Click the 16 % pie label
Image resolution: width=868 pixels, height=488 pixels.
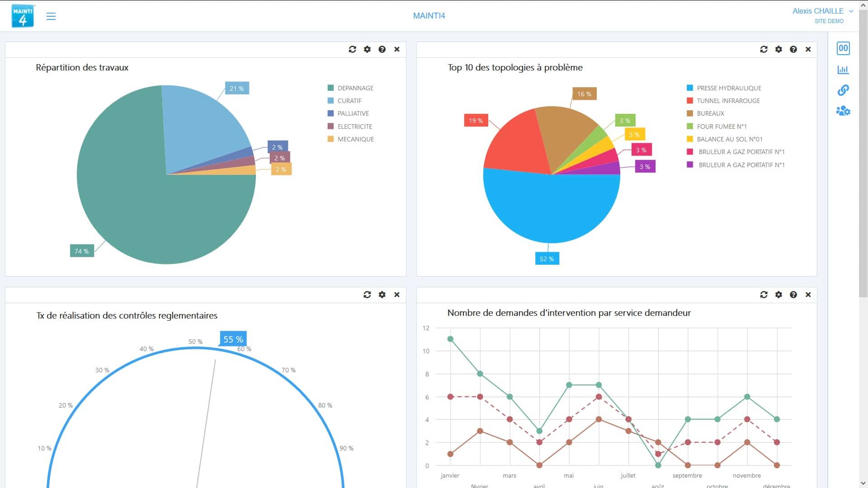tap(585, 94)
